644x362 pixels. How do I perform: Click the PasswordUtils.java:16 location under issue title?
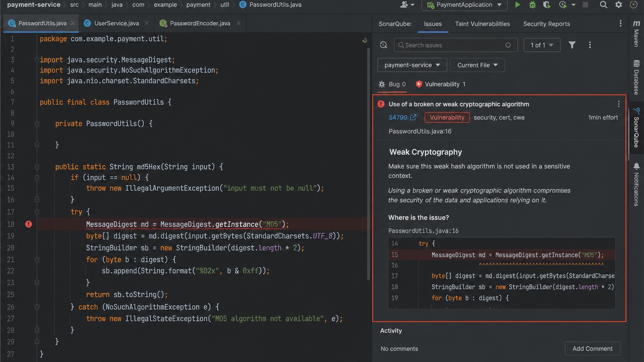click(420, 131)
